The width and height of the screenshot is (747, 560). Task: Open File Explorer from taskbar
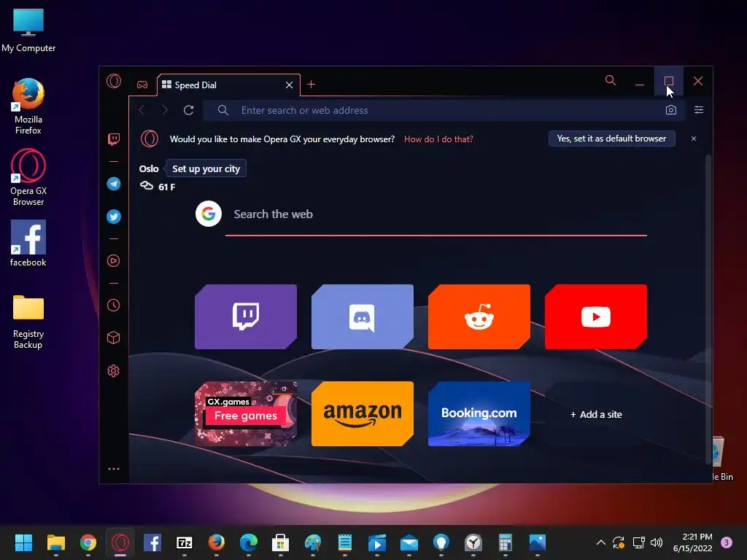(55, 542)
